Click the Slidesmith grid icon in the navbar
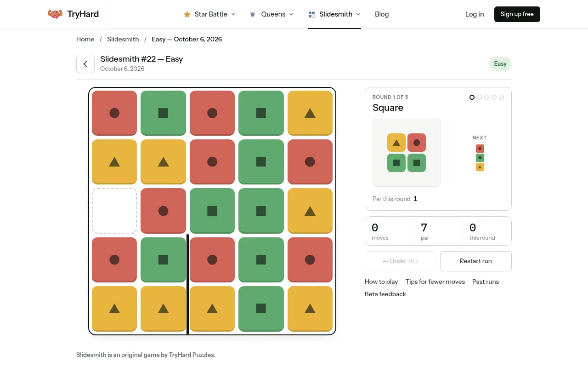The width and height of the screenshot is (588, 368). point(312,14)
